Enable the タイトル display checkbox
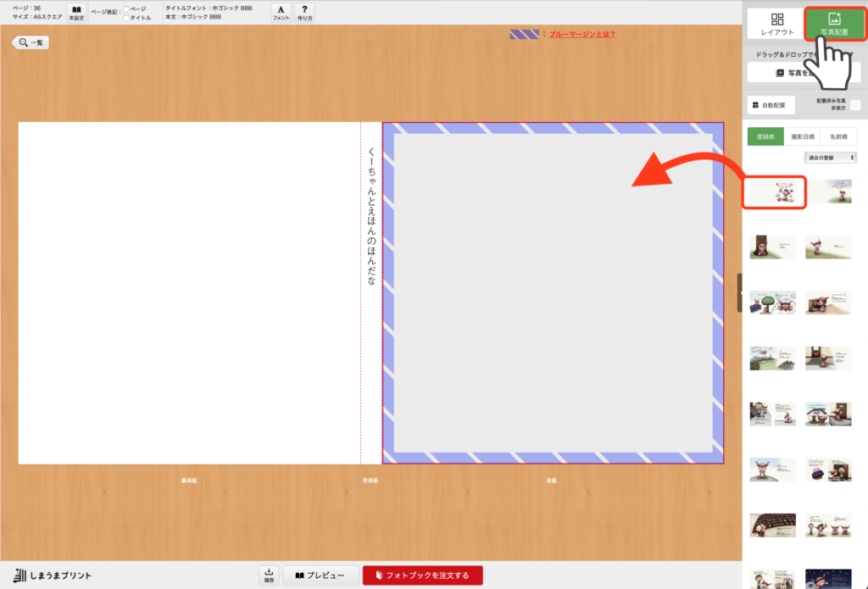Viewport: 868px width, 589px height. click(126, 17)
